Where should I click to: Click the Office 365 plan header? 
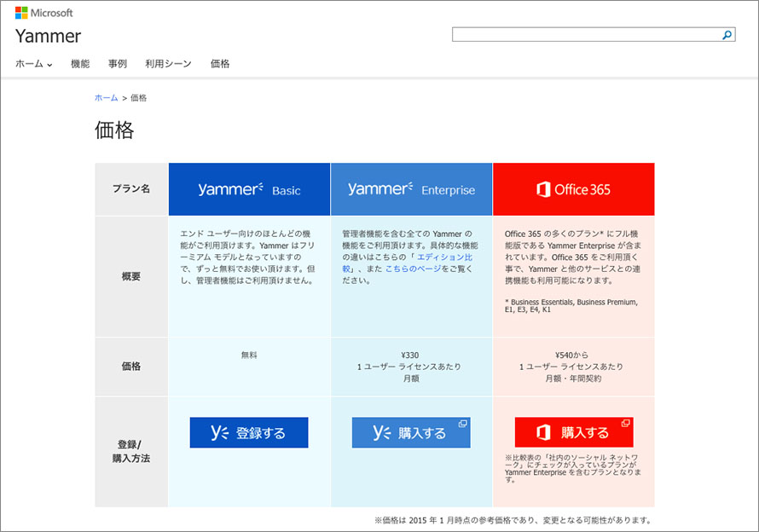[x=574, y=189]
